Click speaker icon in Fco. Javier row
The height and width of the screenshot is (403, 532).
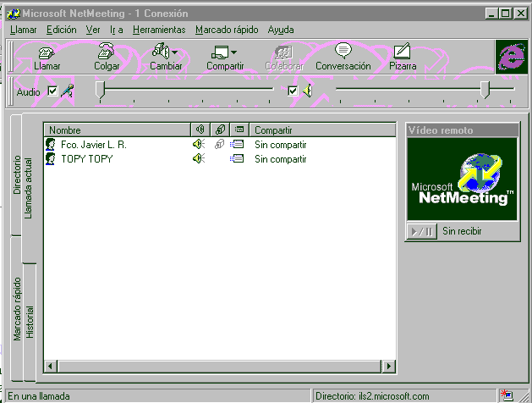coord(199,144)
